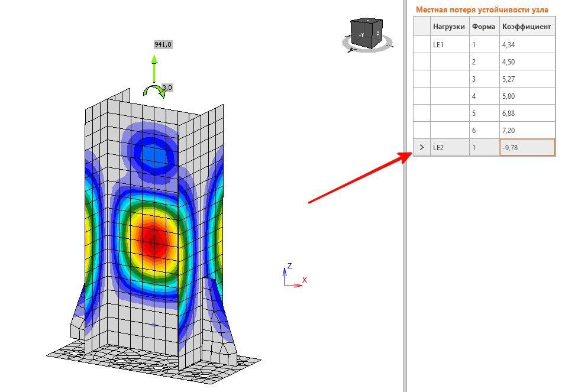Click the red buckling hotspot on the column
The width and height of the screenshot is (565, 392).
point(154,242)
